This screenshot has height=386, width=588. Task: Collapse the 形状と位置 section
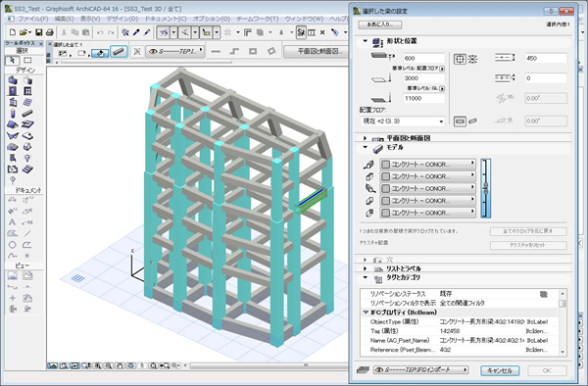click(365, 41)
